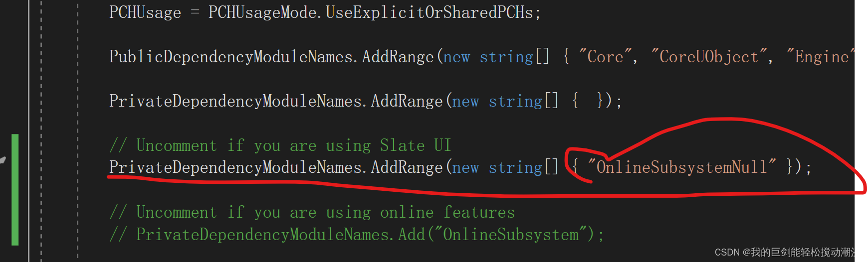The height and width of the screenshot is (262, 868).
Task: Click the online features comment line
Action: coord(312,212)
